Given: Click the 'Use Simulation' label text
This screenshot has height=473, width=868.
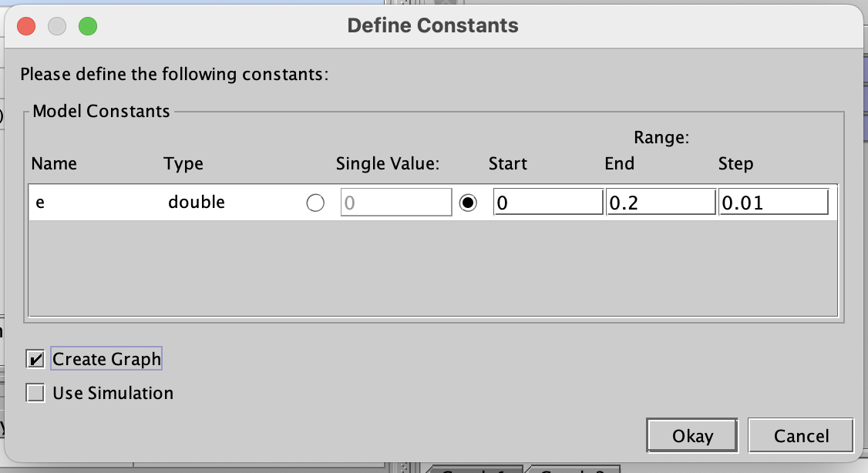Looking at the screenshot, I should pos(113,394).
